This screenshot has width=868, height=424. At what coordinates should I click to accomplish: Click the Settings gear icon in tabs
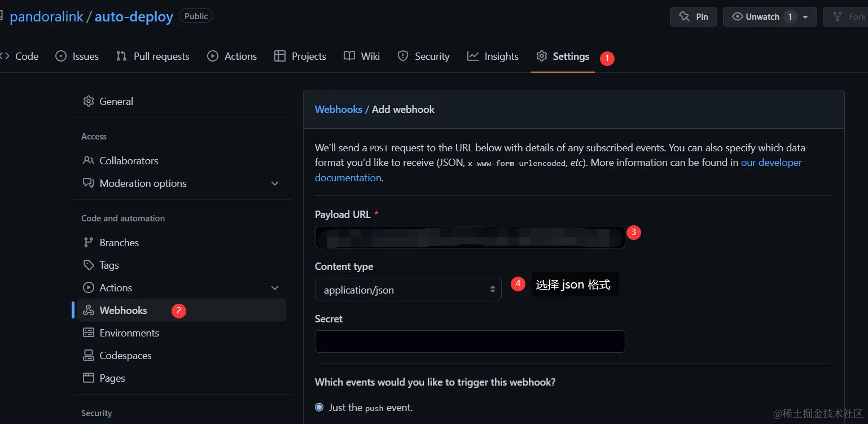coord(542,56)
